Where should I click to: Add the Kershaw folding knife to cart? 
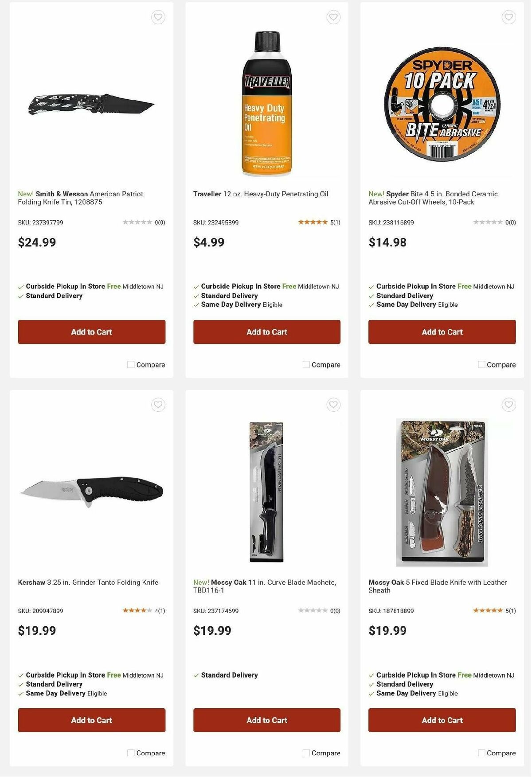[91, 720]
